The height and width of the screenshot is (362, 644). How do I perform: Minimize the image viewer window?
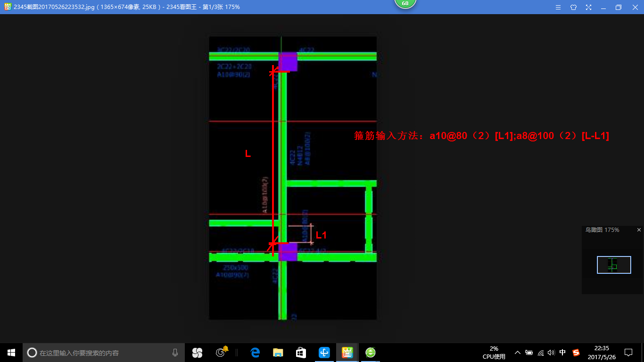(603, 7)
